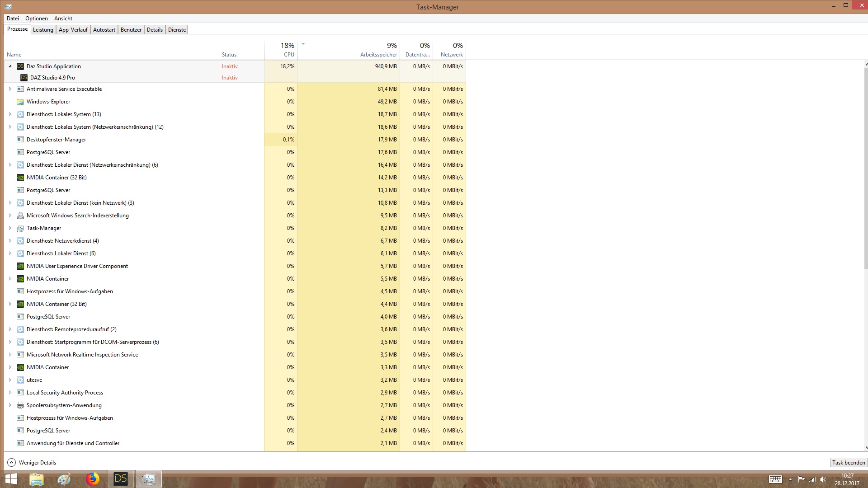The image size is (868, 488).
Task: Open File Explorer from the taskbar
Action: click(x=37, y=479)
